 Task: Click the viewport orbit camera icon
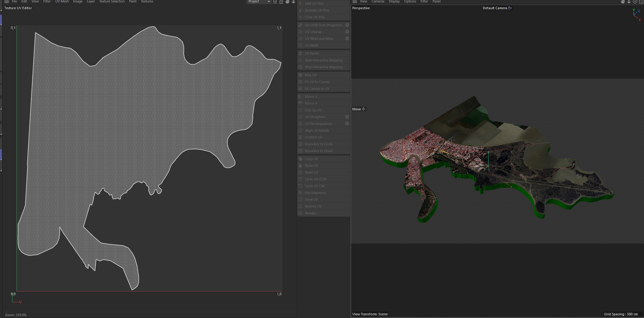click(x=635, y=1)
